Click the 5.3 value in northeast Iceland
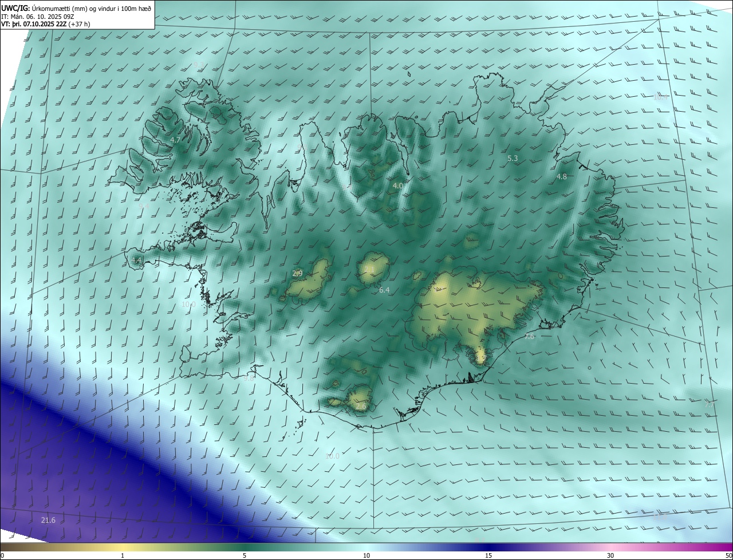The height and width of the screenshot is (560, 733). [x=513, y=158]
